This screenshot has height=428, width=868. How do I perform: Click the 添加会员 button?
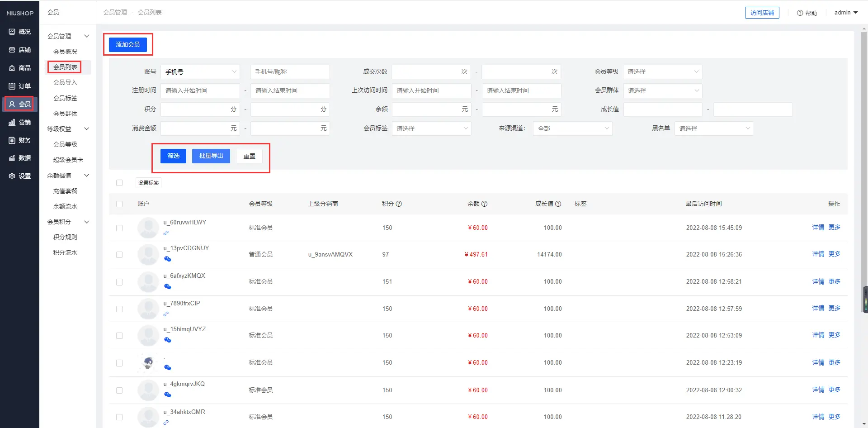coord(128,44)
